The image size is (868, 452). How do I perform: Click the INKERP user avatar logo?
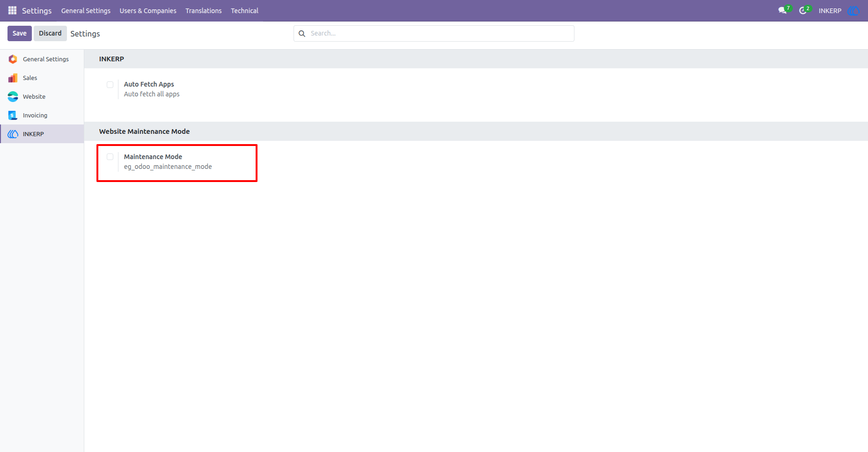[853, 10]
